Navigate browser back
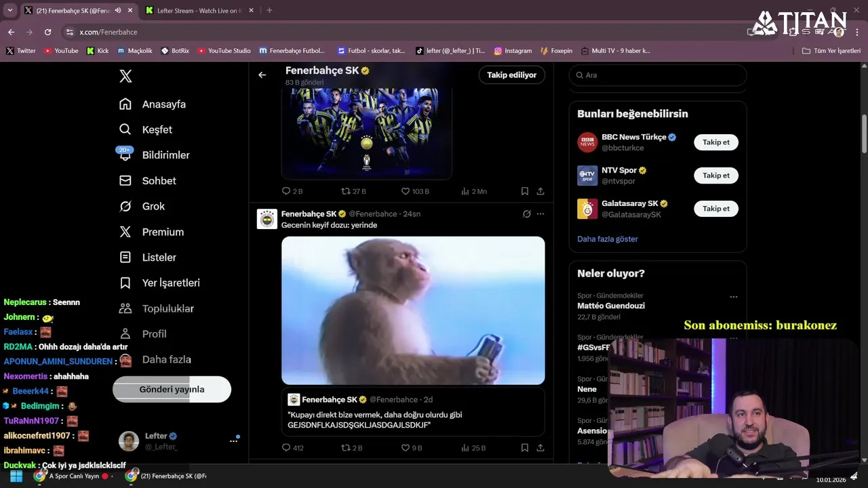 point(11,32)
